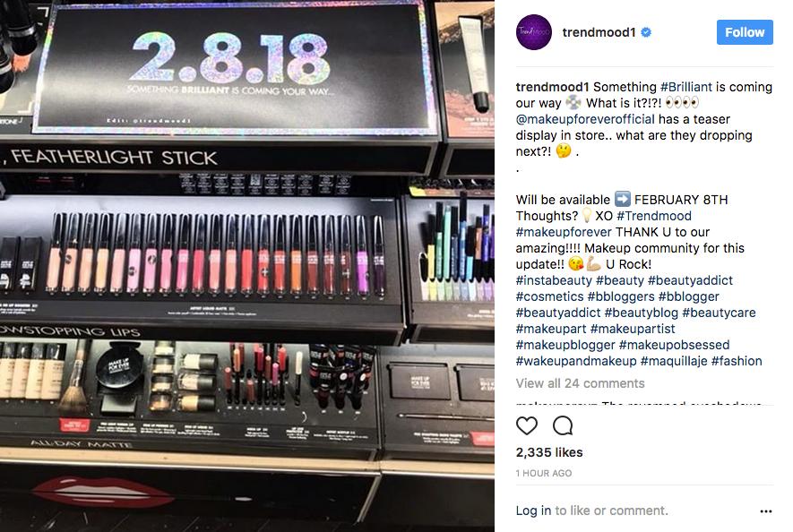This screenshot has height=532, width=793.
Task: Click the Log in link
Action: (533, 511)
